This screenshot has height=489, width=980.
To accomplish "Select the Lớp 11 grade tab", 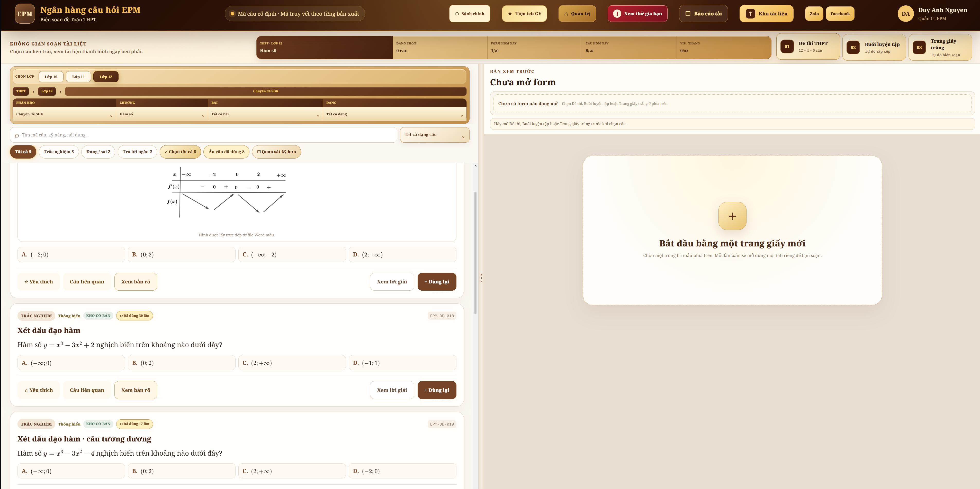I will pyautogui.click(x=78, y=77).
